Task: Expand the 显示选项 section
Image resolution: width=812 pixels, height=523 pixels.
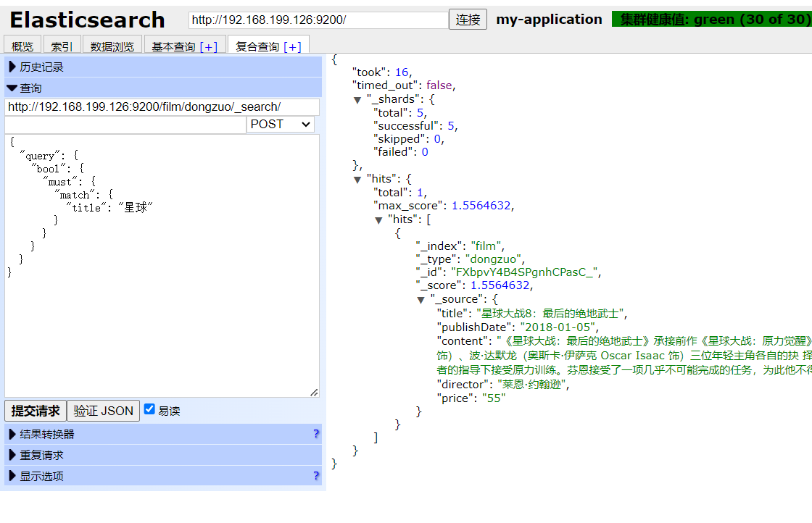Action: tap(163, 476)
